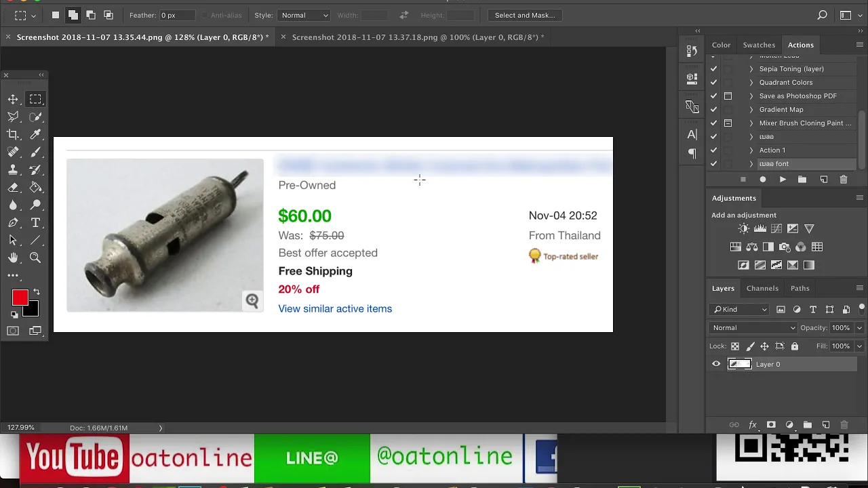Choose Subtract from selection mode
868x488 pixels.
[x=91, y=15]
